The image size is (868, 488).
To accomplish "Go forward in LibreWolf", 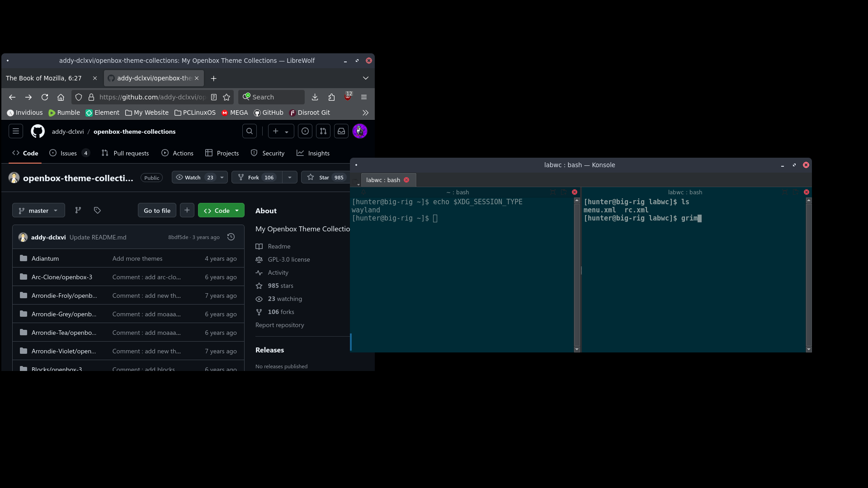I will (x=28, y=97).
